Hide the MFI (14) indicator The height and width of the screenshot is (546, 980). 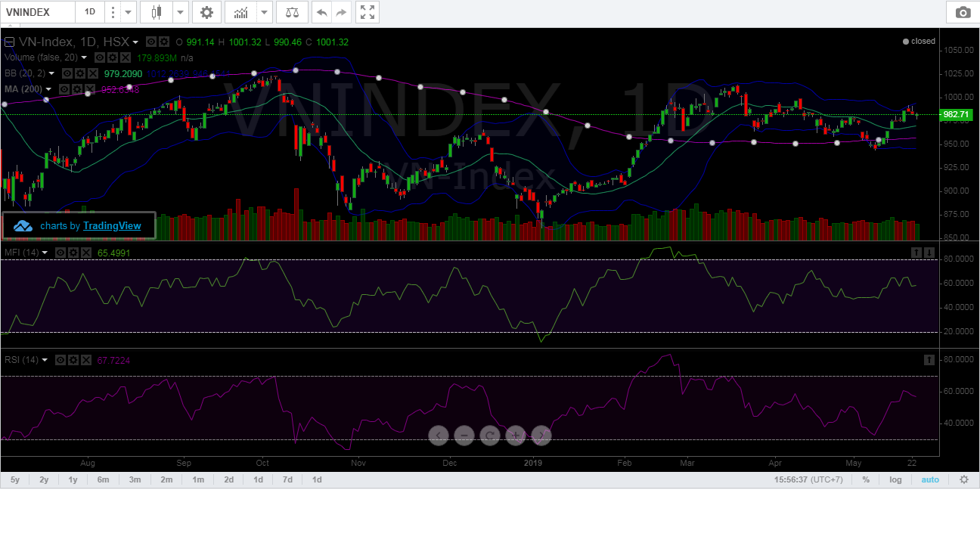click(61, 253)
